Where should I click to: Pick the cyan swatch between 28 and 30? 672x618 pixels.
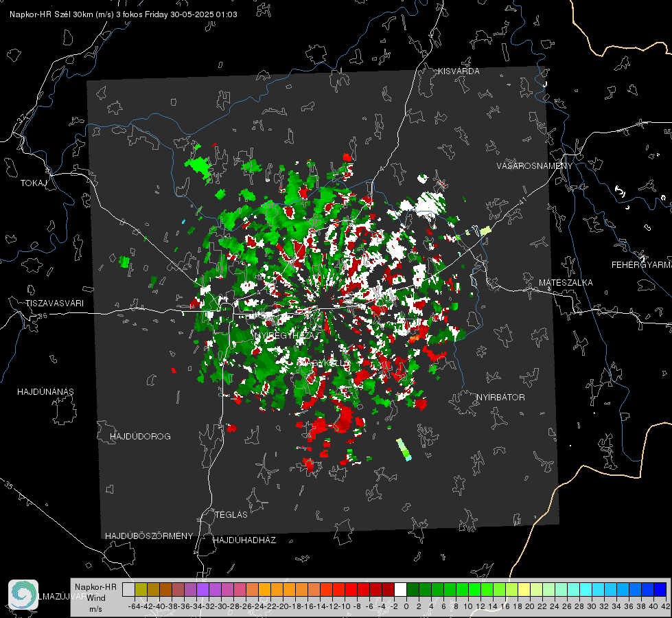click(586, 589)
